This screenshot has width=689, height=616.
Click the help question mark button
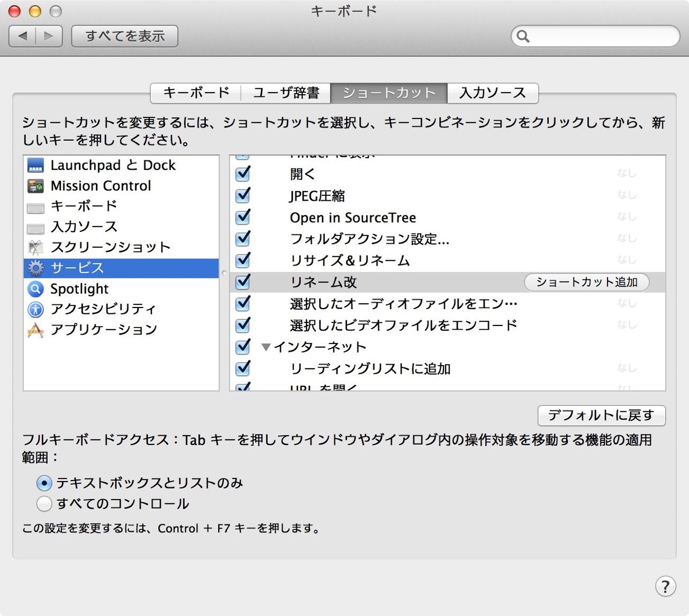pos(665,586)
